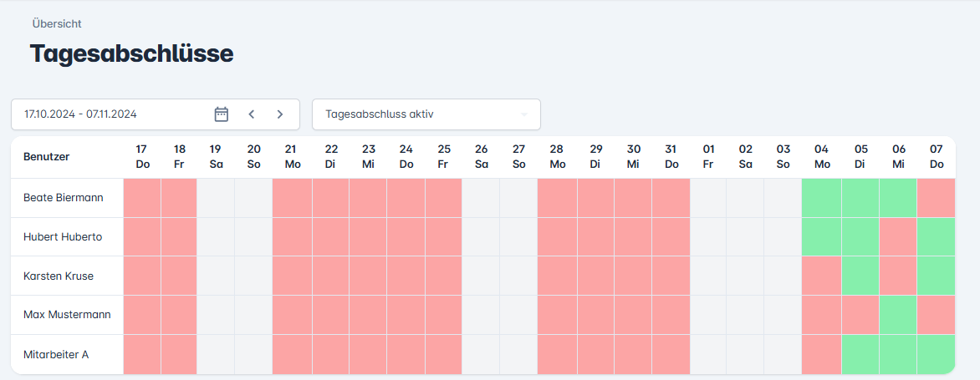This screenshot has height=380, width=980.
Task: Select user Hubert Huberto
Action: [63, 236]
